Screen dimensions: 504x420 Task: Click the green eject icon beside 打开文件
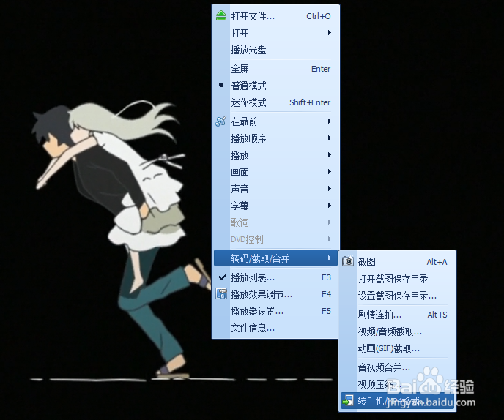click(221, 16)
